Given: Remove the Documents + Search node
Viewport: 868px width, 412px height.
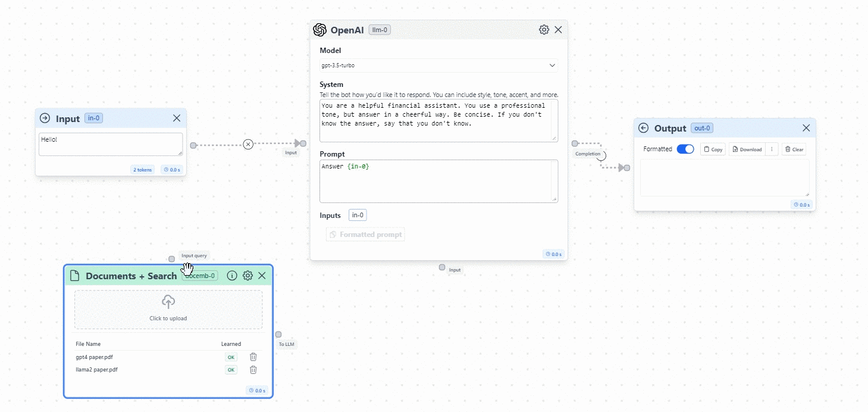Looking at the screenshot, I should [262, 276].
